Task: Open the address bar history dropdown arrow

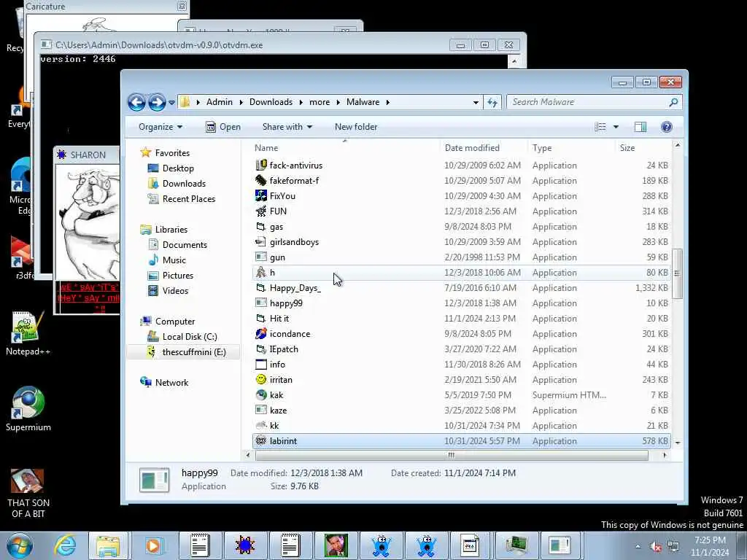Action: (476, 102)
